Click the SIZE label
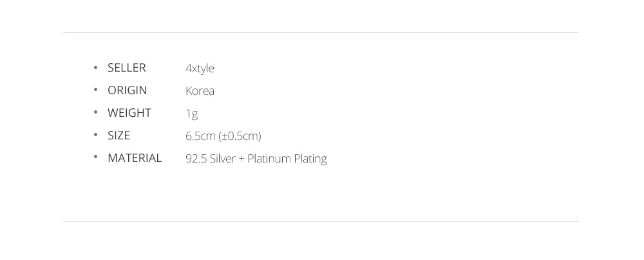 point(118,135)
